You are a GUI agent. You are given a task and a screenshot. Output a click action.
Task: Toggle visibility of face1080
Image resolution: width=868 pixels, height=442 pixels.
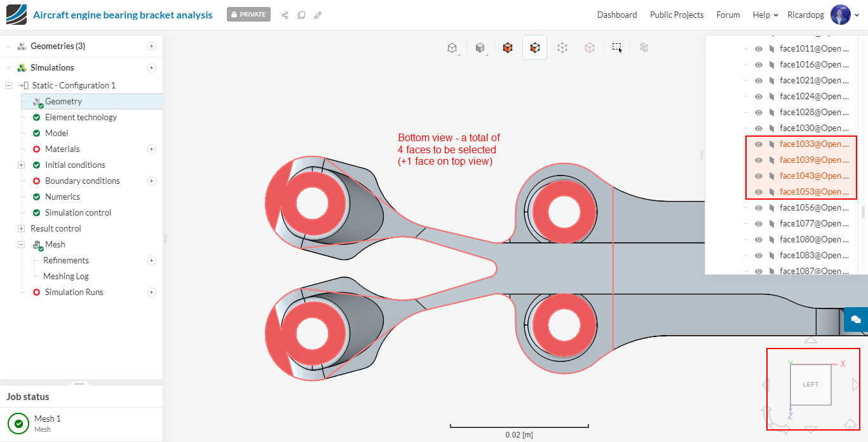[x=758, y=239]
